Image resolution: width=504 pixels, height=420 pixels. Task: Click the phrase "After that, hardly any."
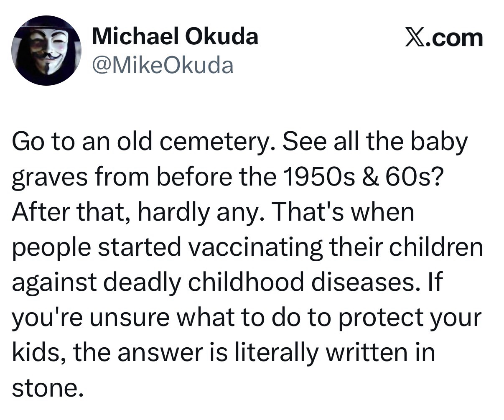coord(137,213)
